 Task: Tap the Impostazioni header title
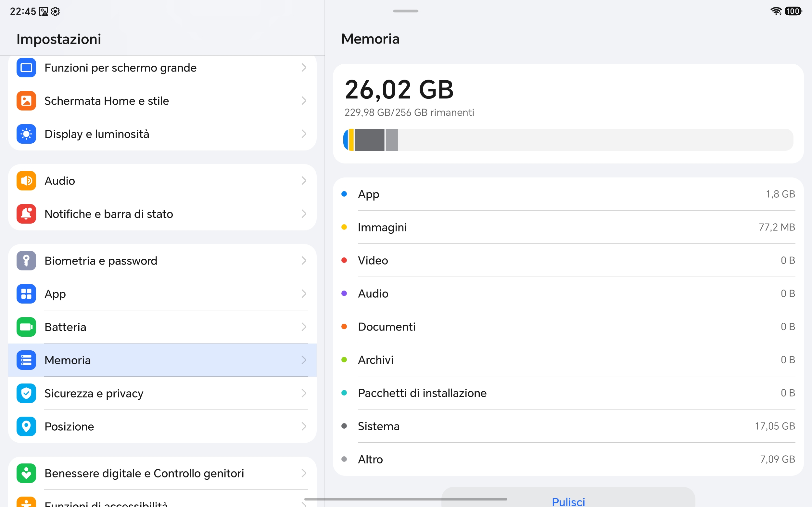[x=59, y=39]
